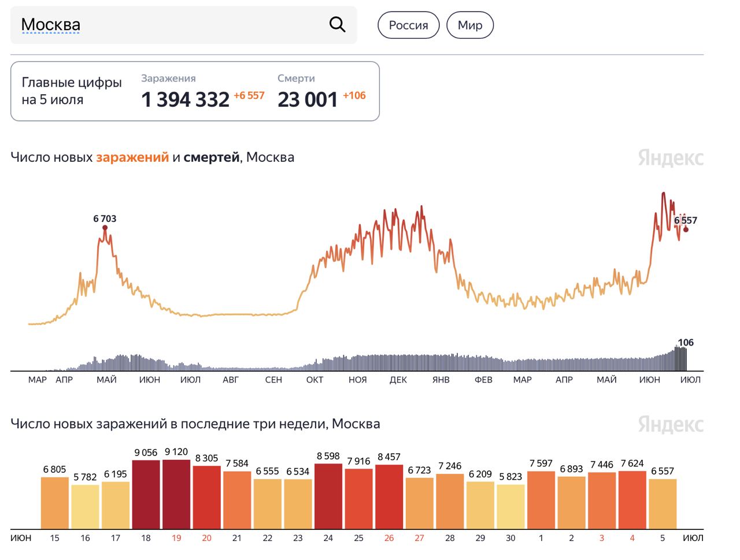Screen dimensions: 740x560
Task: Select the June 25 bar with 7 916
Action: coord(358,499)
